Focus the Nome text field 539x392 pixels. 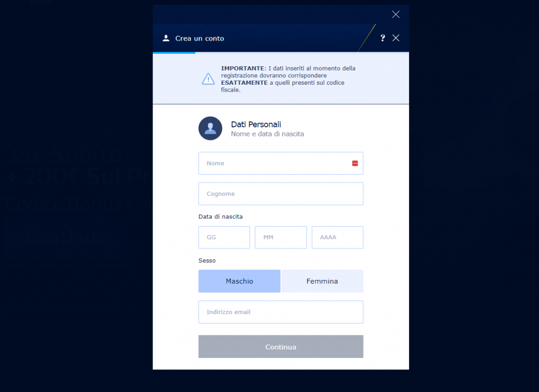[x=281, y=163]
